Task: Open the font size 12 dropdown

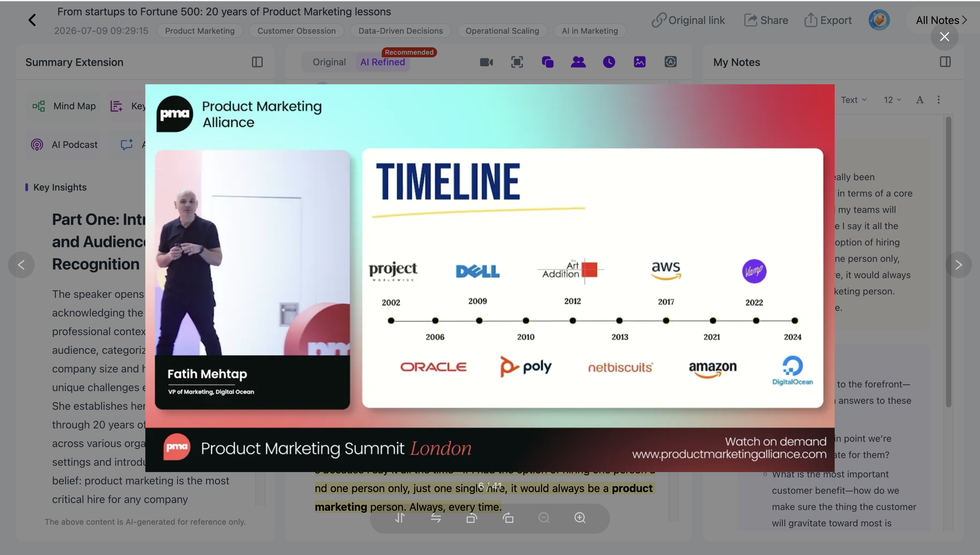Action: (x=892, y=100)
